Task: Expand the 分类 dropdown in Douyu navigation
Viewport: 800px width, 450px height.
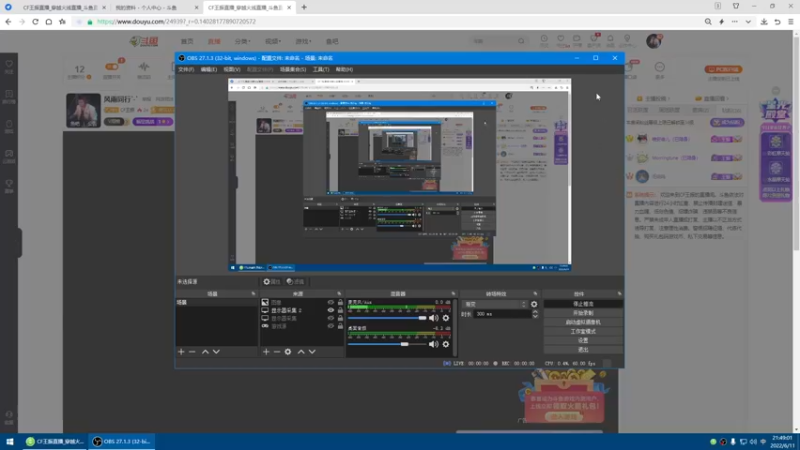Action: pos(242,41)
